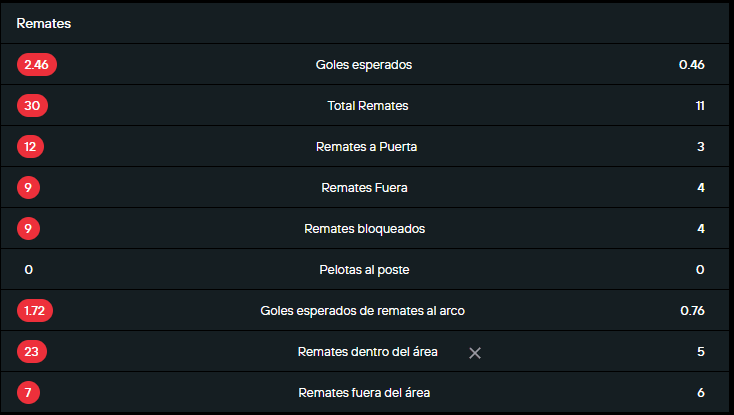Click the Pelotas al poste row label
This screenshot has height=415, width=734.
click(364, 270)
